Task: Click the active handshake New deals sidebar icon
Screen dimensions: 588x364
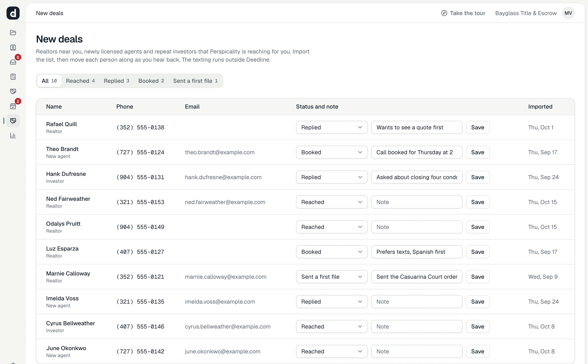Action: pos(13,121)
